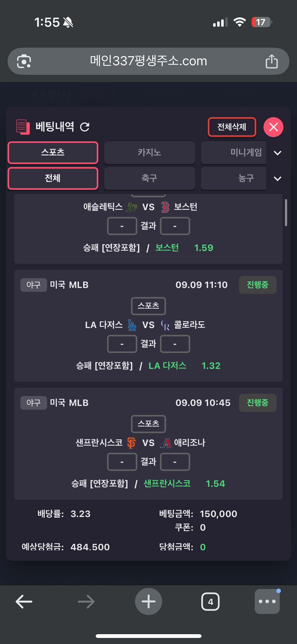Select the 전체 sport filter
This screenshot has width=297, height=644.
pos(53,178)
